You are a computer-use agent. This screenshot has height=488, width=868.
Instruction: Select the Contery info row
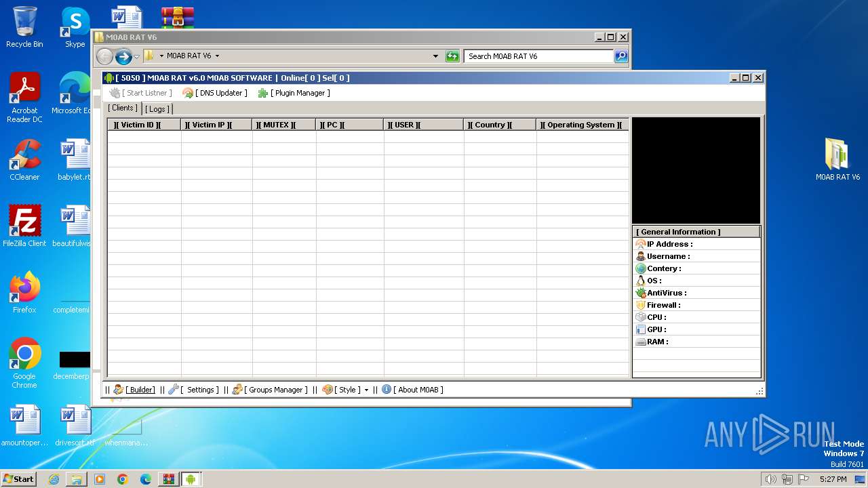(x=696, y=268)
